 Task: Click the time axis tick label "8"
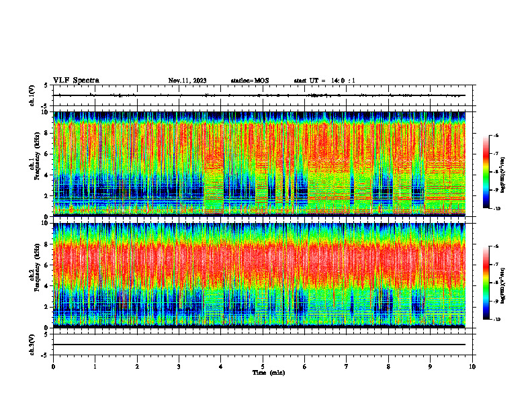click(x=388, y=367)
